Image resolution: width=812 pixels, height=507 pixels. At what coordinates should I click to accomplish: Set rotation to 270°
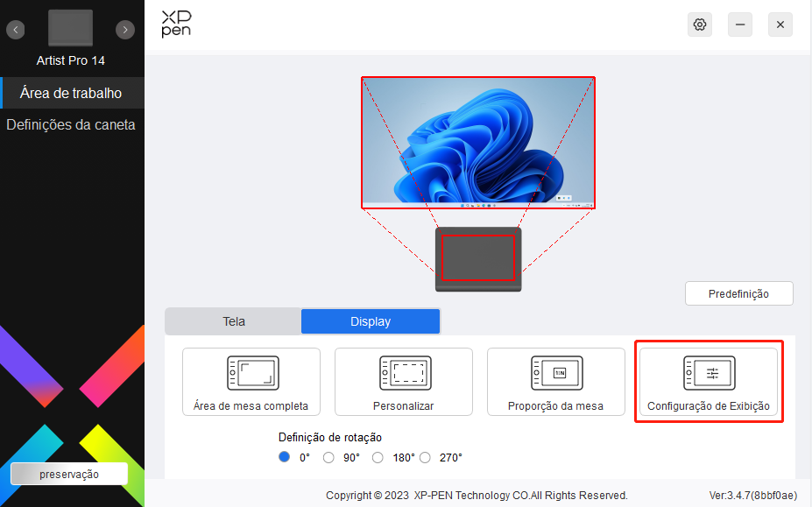point(425,458)
